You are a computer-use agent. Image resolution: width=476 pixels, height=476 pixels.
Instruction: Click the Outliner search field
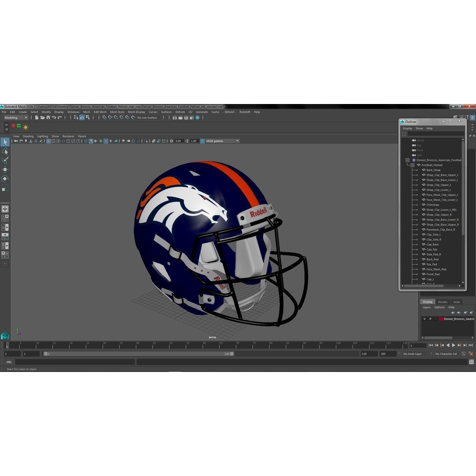click(435, 134)
